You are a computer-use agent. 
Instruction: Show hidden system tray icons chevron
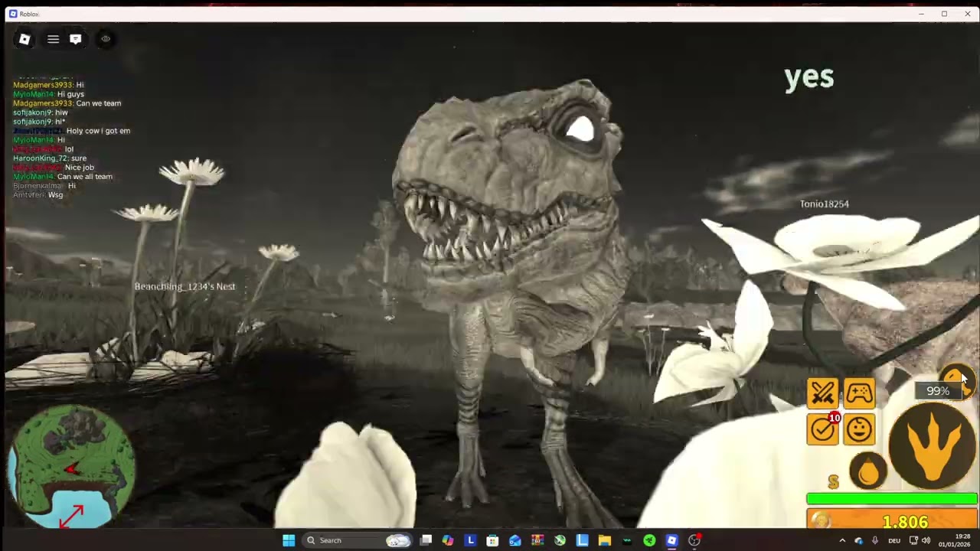[x=842, y=540]
